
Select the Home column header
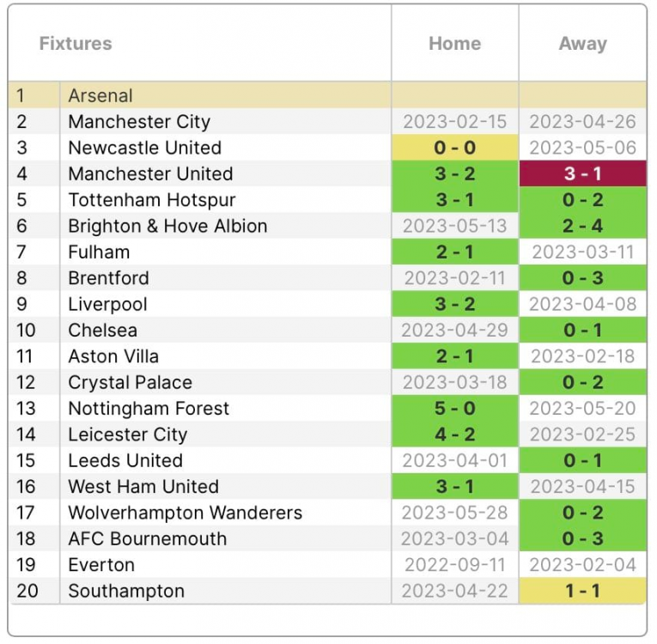click(454, 44)
